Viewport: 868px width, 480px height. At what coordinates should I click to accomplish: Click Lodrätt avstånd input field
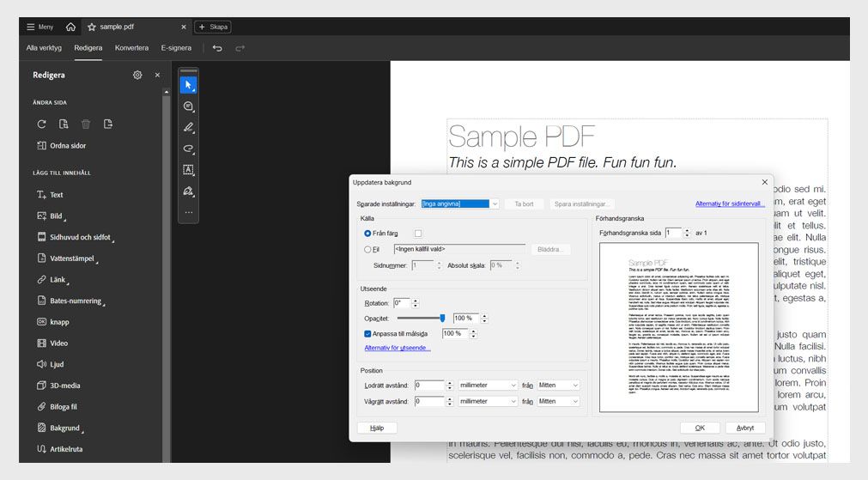click(x=429, y=386)
